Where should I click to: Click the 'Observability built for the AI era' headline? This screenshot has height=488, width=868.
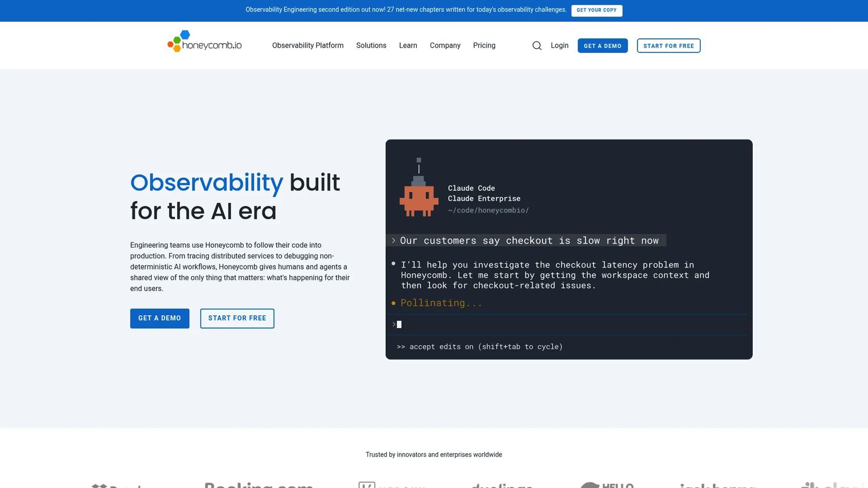(235, 197)
